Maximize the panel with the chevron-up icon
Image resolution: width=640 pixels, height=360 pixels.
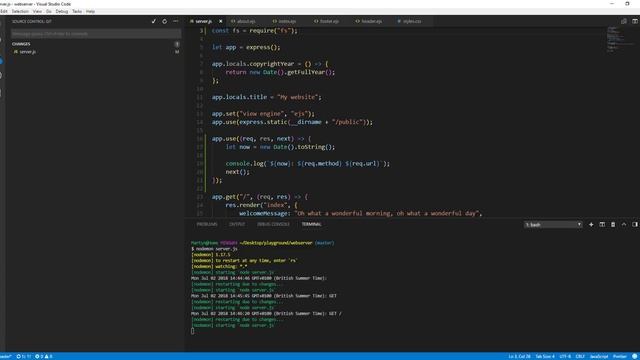(624, 224)
